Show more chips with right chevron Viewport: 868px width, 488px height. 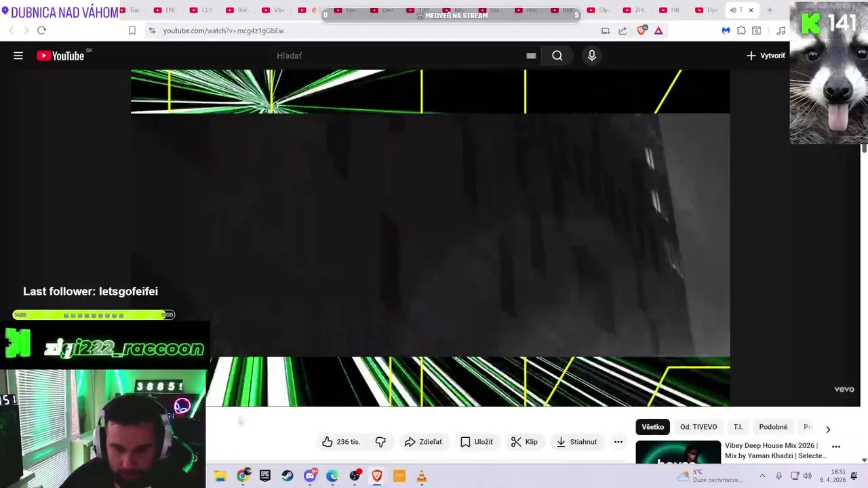(827, 429)
